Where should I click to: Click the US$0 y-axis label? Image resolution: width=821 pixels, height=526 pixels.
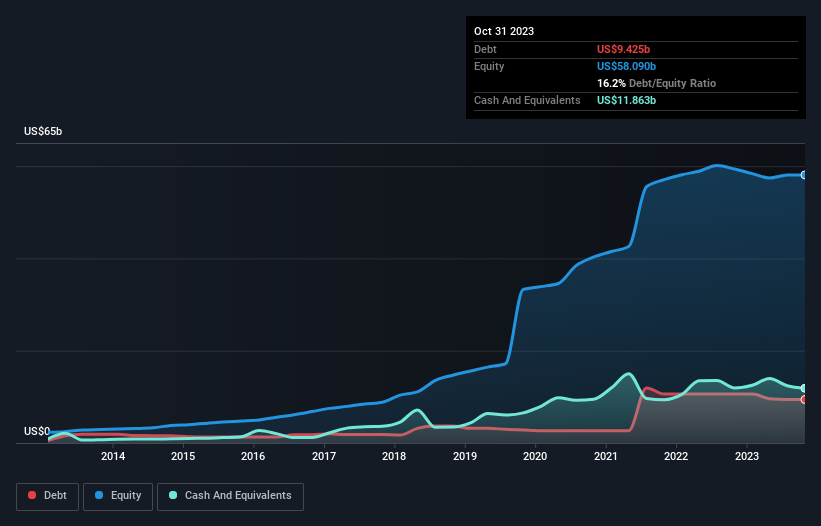click(x=38, y=432)
